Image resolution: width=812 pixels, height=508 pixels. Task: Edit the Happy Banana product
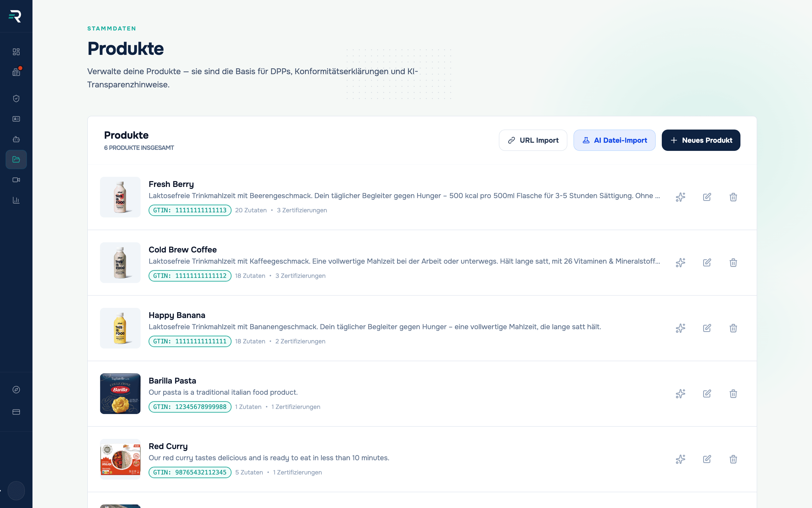[707, 328]
